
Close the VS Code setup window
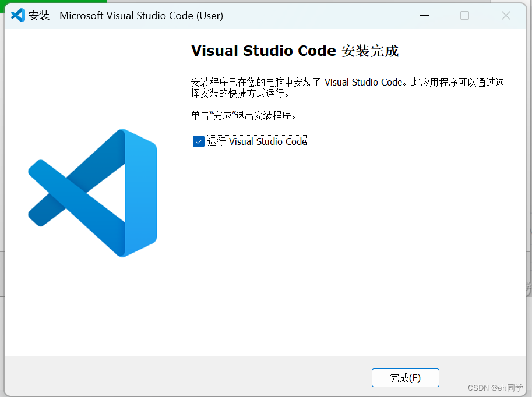(x=506, y=16)
